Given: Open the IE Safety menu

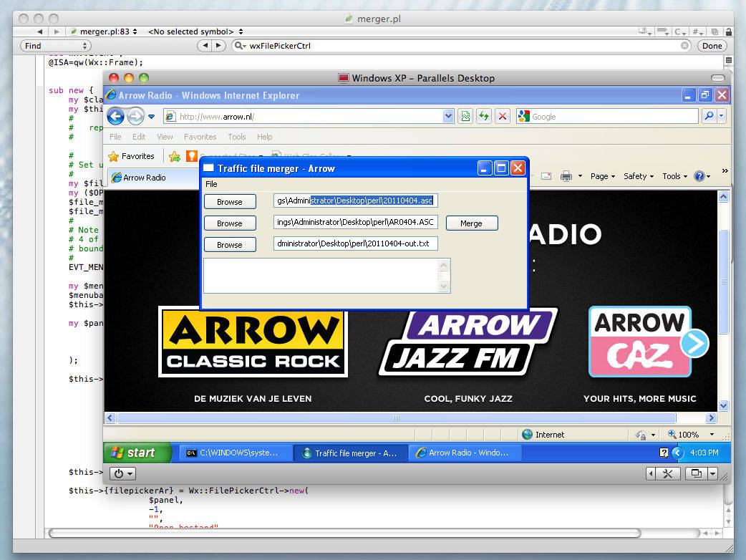Looking at the screenshot, I should [638, 176].
